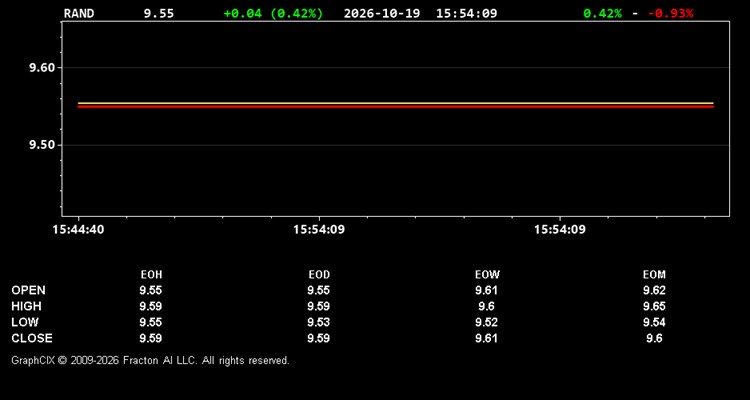Image resolution: width=750 pixels, height=400 pixels.
Task: Select the EOH OPEN value 9.55
Action: point(151,290)
